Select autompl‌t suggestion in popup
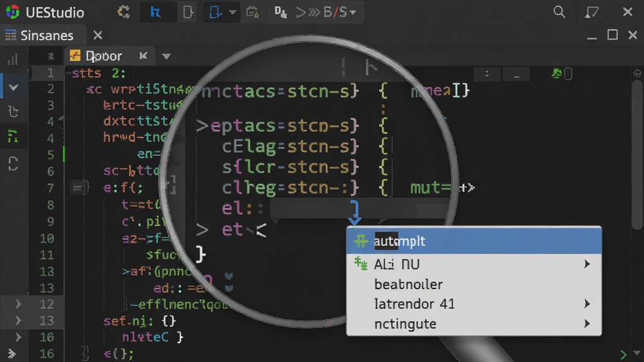The height and width of the screenshot is (362, 644). (474, 241)
